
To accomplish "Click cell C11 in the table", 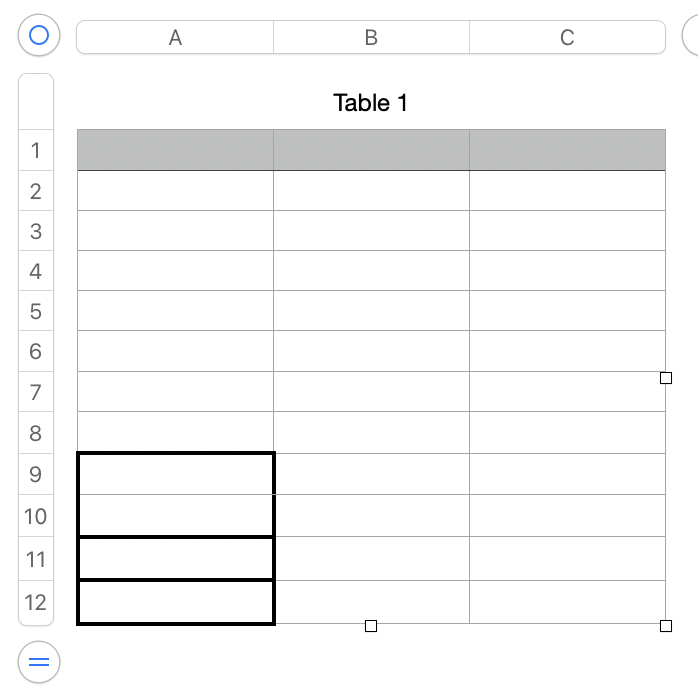I will 567,558.
